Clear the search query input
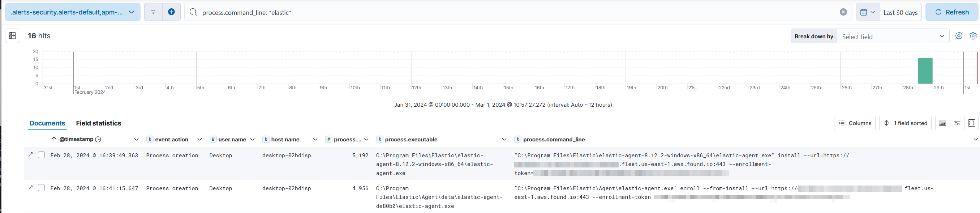This screenshot has height=213, width=980. 843,12
